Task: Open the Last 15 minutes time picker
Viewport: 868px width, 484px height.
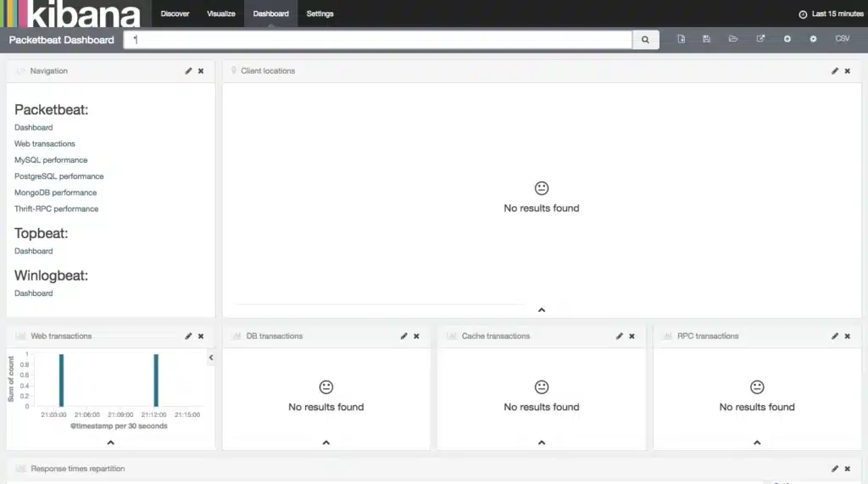Action: [x=831, y=14]
